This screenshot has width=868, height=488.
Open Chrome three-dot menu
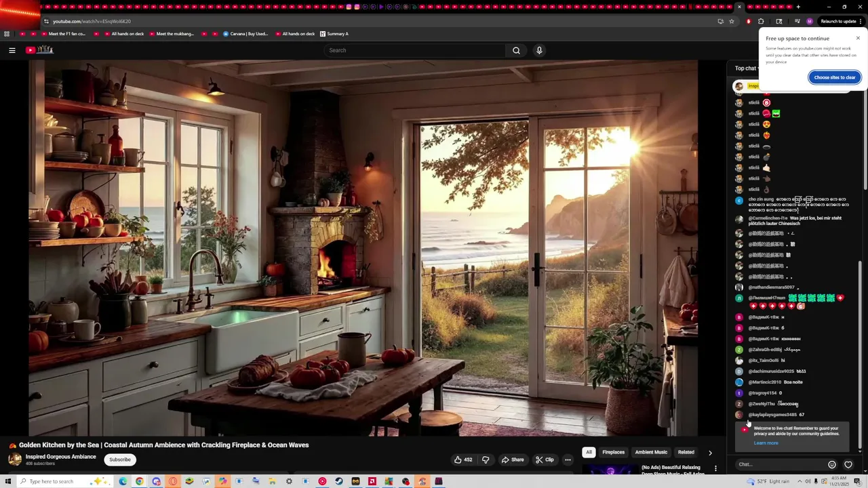(x=861, y=21)
